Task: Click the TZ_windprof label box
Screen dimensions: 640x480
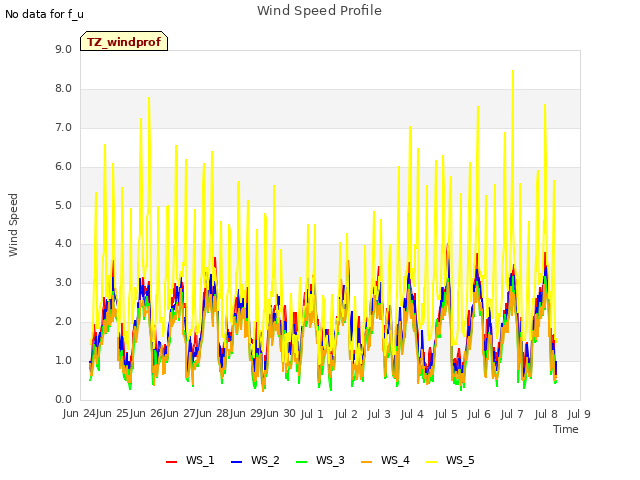Action: (124, 41)
